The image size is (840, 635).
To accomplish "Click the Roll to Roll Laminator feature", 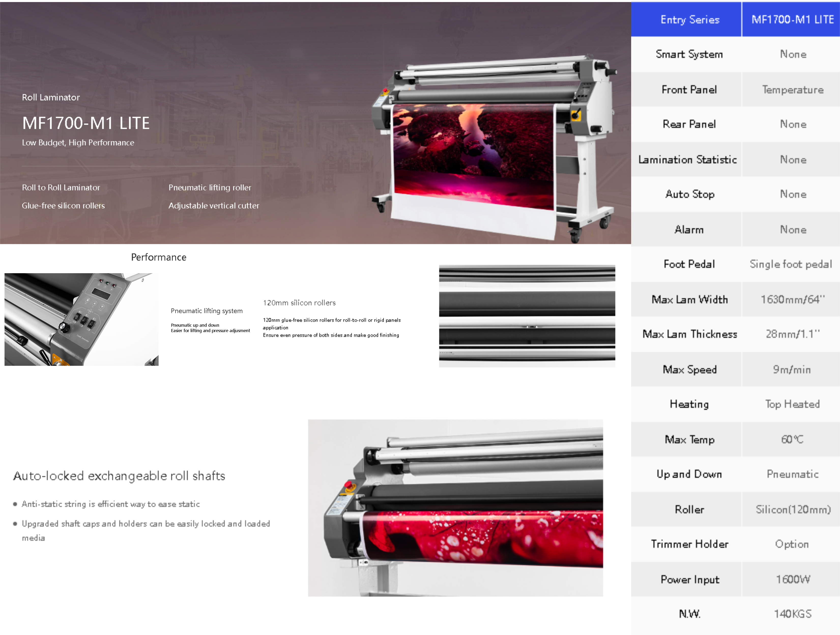I will [x=61, y=187].
